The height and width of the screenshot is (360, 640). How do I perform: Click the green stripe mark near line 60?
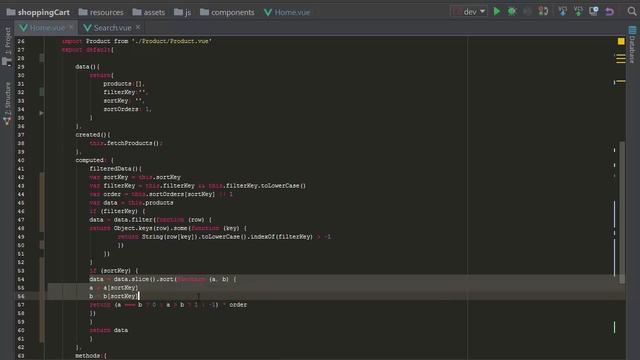(x=614, y=327)
